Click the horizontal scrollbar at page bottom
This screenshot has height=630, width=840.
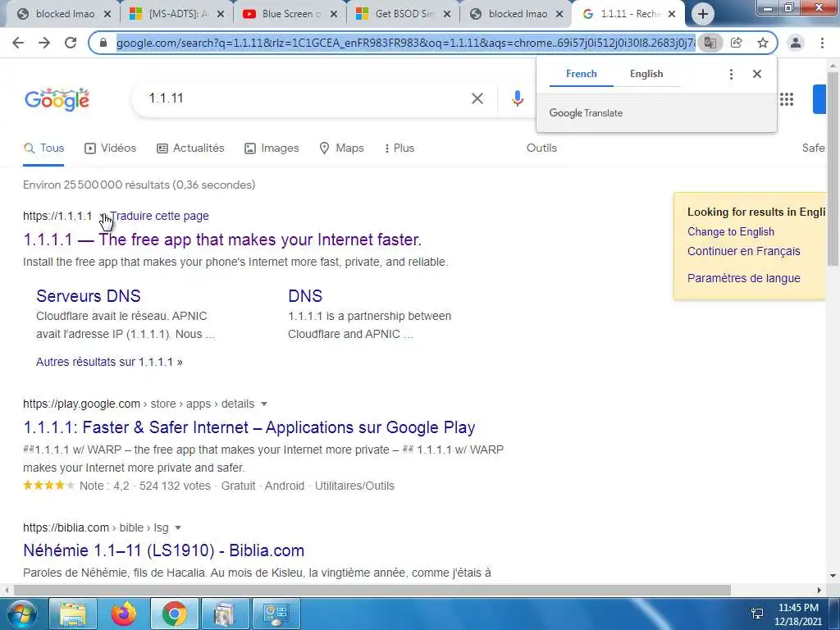tap(372, 590)
